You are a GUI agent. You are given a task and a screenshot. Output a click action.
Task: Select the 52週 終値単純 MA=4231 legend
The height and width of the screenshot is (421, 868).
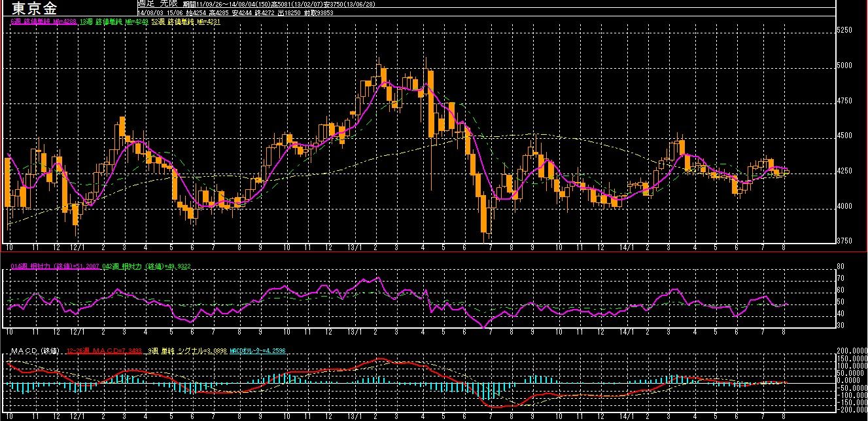pos(186,22)
